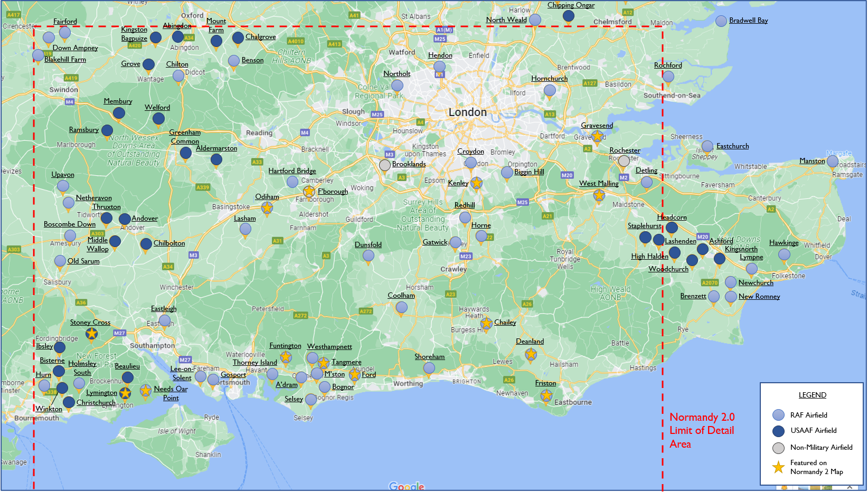Image resolution: width=868 pixels, height=492 pixels.
Task: Click the Hawkinge airfield marker
Action: [785, 254]
